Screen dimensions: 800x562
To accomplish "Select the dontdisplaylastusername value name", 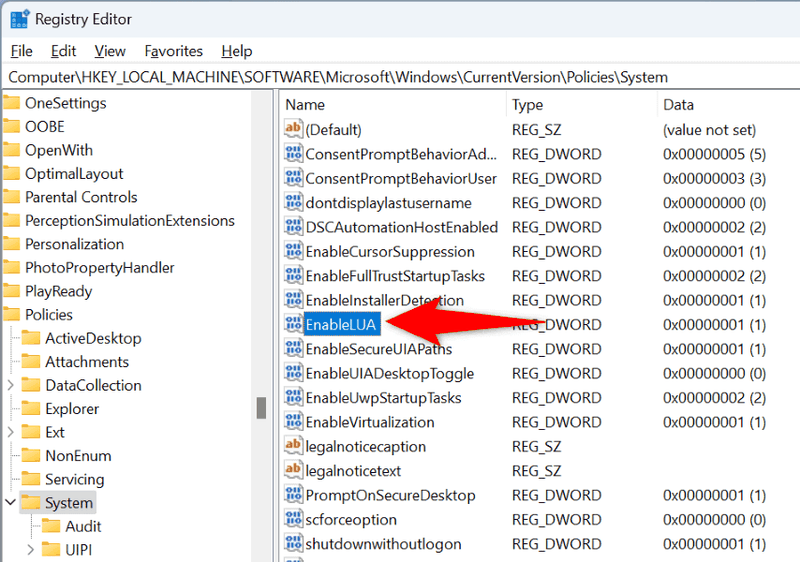I will click(x=388, y=202).
